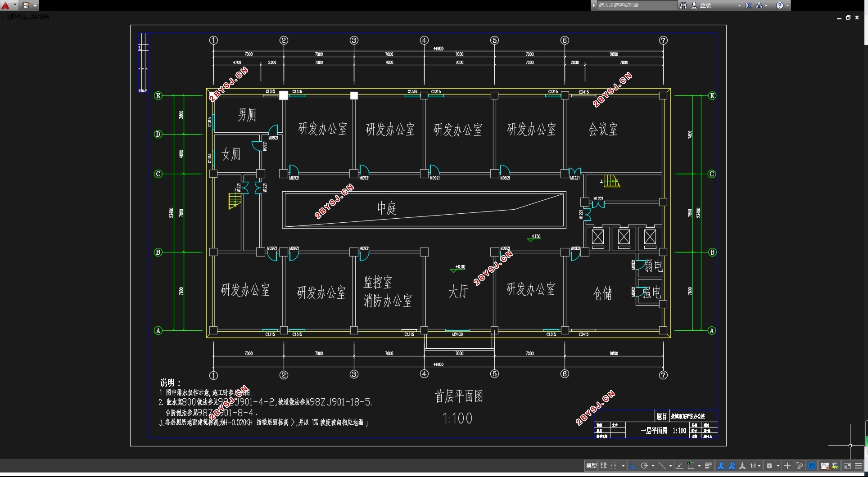Expand the search box arrow
Viewport: 868px width, 477px height.
tap(594, 5)
